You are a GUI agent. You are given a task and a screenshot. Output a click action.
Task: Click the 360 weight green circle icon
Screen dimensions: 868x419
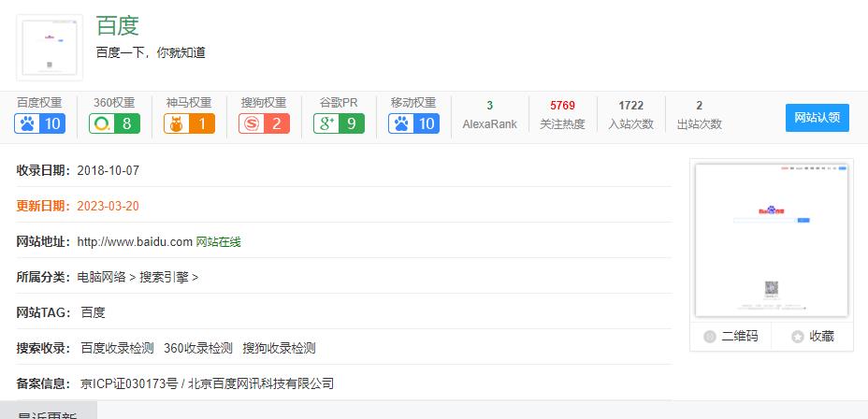coord(101,123)
